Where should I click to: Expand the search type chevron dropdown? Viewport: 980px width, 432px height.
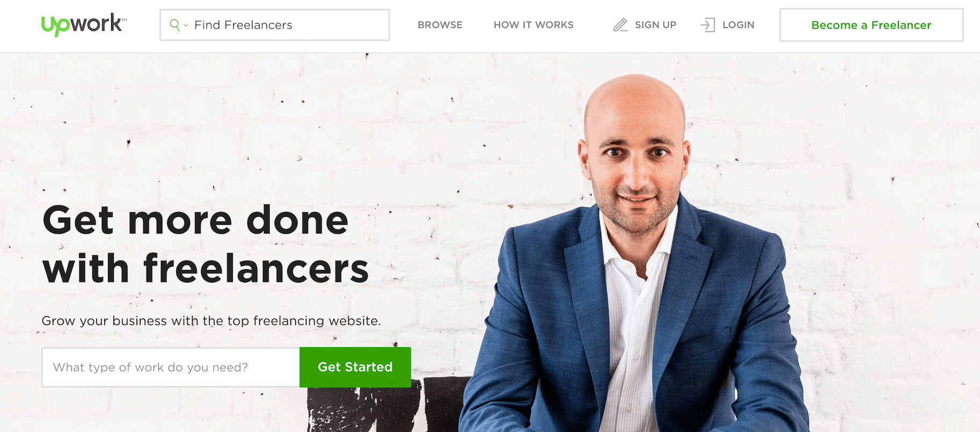tap(186, 25)
